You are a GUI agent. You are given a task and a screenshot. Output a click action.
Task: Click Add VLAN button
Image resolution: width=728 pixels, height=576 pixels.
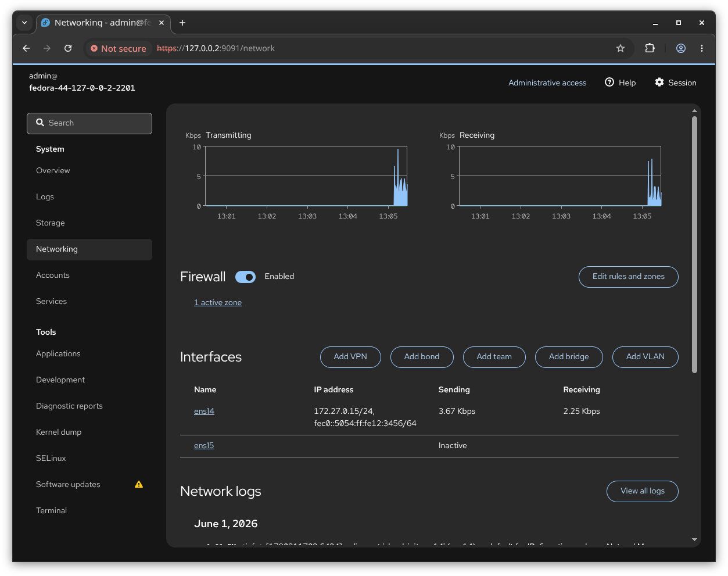pos(645,357)
